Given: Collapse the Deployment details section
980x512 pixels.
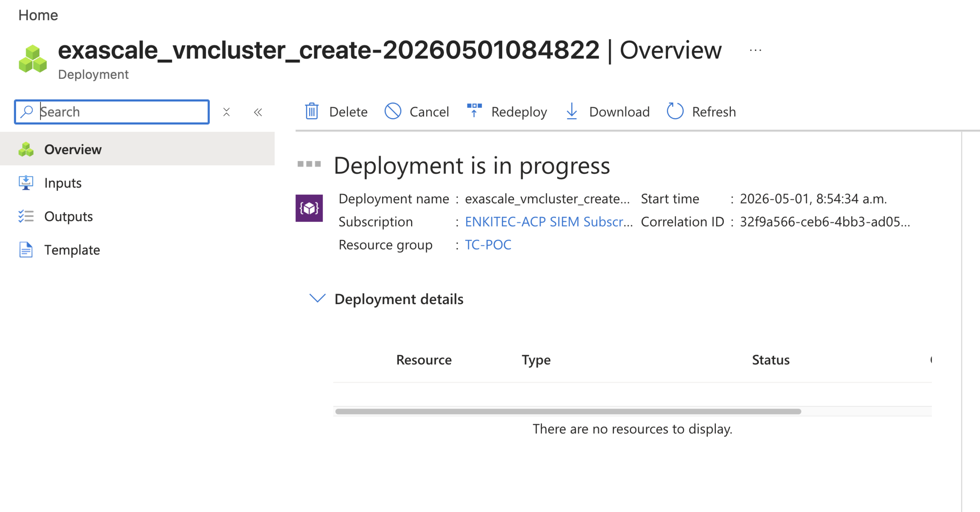Looking at the screenshot, I should coord(317,298).
